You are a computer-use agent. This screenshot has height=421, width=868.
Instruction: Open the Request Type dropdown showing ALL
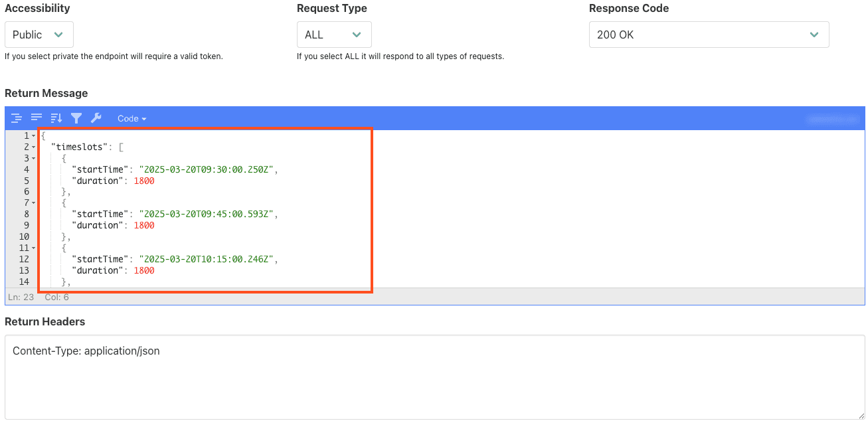334,34
